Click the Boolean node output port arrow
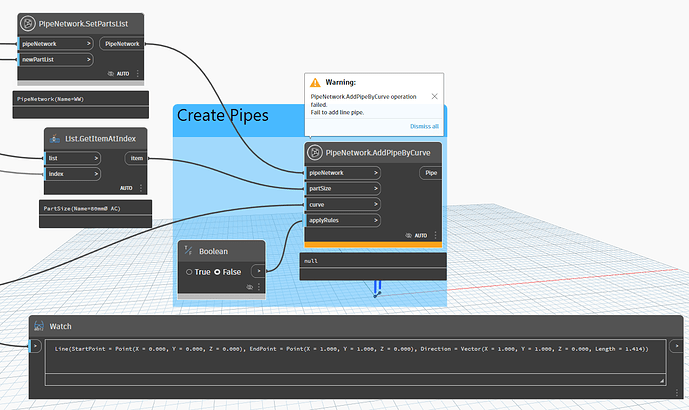 coord(258,271)
